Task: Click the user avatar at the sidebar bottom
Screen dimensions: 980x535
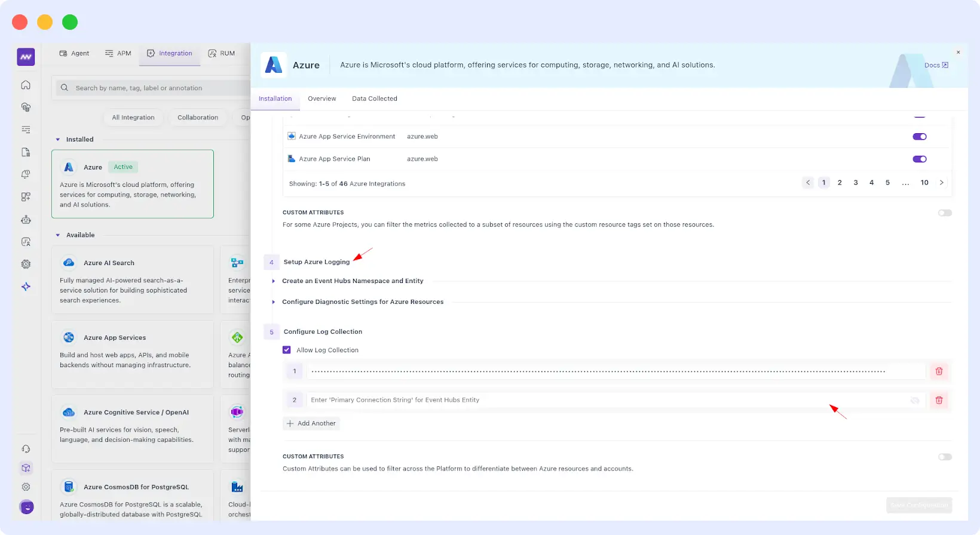Action: point(26,507)
